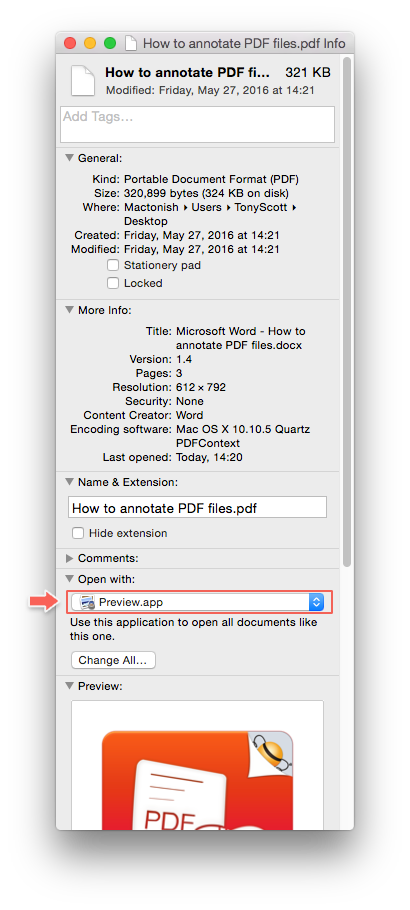
Task: Click the vertical scrollbar of Info window
Action: 347,311
